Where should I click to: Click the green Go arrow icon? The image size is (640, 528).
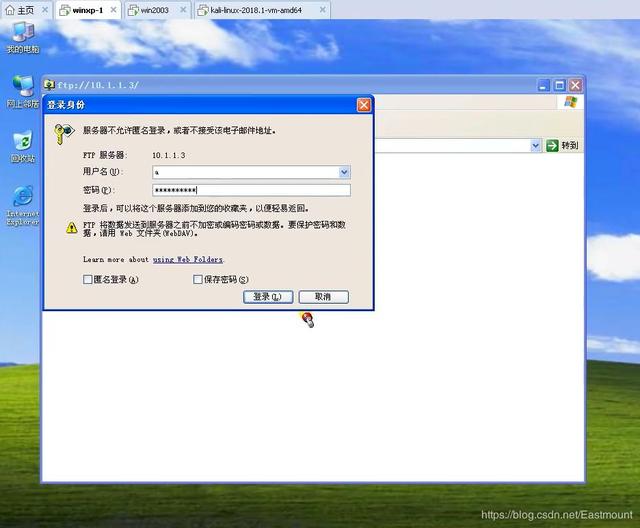552,145
